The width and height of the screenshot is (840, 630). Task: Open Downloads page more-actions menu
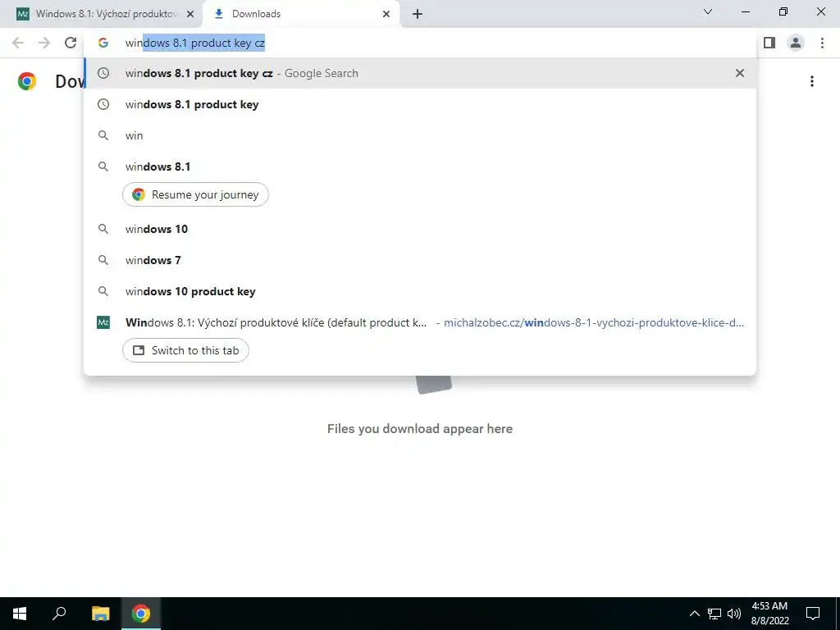pos(812,81)
